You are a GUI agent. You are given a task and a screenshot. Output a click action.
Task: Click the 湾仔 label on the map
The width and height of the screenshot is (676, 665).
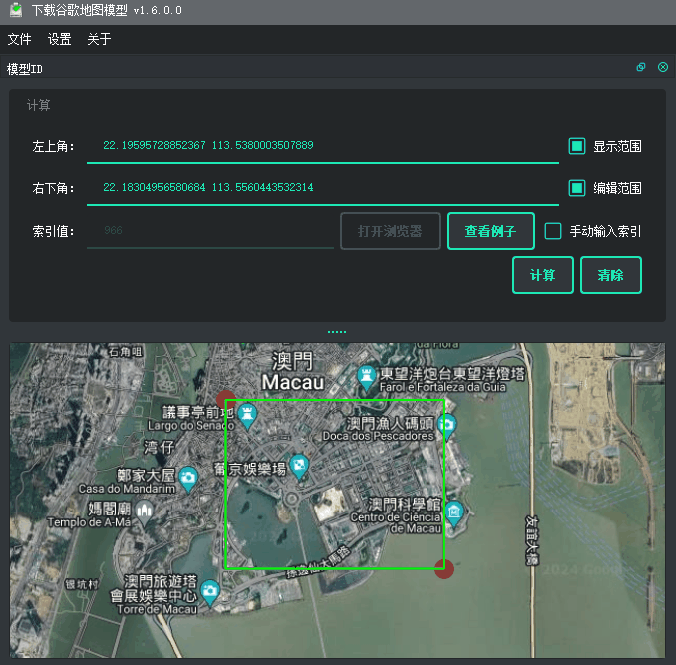(159, 447)
